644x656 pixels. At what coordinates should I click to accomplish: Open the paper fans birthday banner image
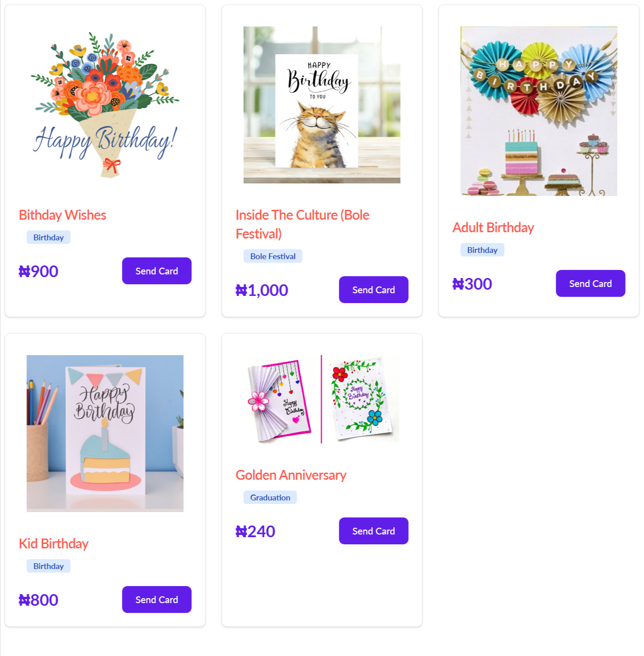pyautogui.click(x=539, y=111)
